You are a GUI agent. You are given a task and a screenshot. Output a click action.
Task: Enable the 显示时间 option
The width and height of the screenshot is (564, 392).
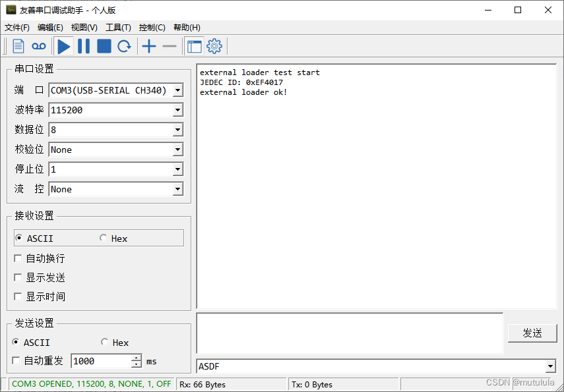18,296
